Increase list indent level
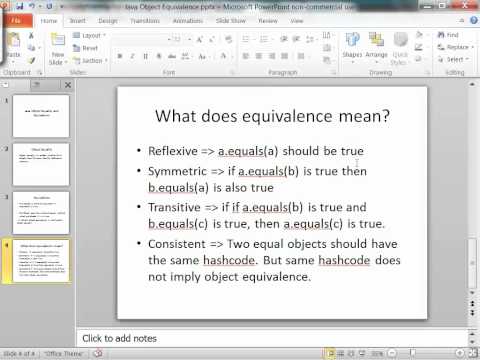480x360 pixels. pos(296,39)
